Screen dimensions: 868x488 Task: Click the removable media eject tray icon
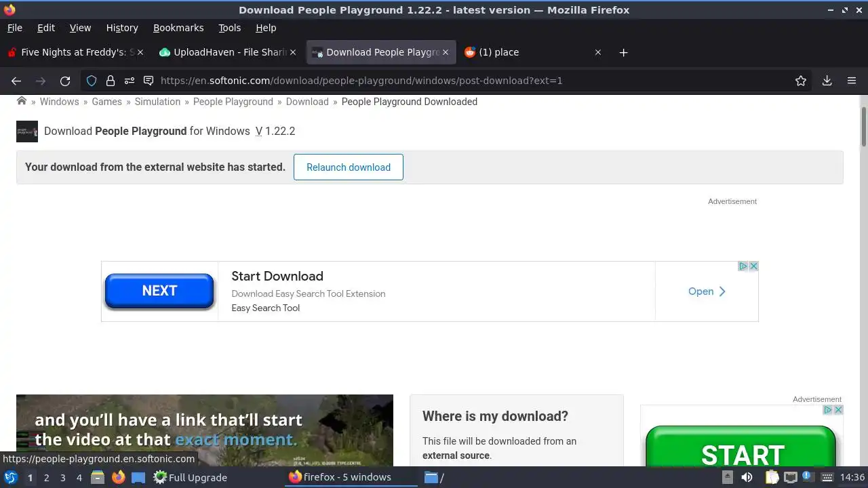(x=728, y=477)
